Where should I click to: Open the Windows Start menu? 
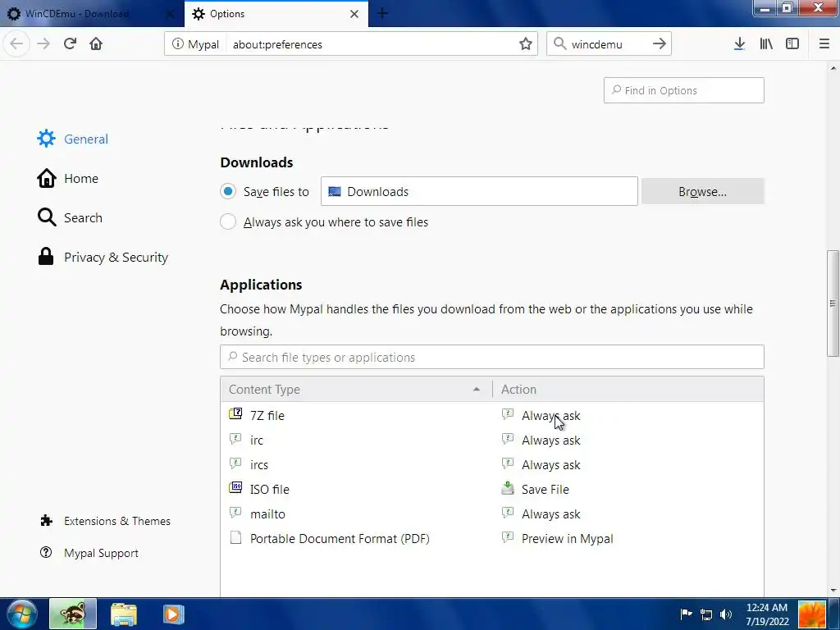(x=22, y=614)
